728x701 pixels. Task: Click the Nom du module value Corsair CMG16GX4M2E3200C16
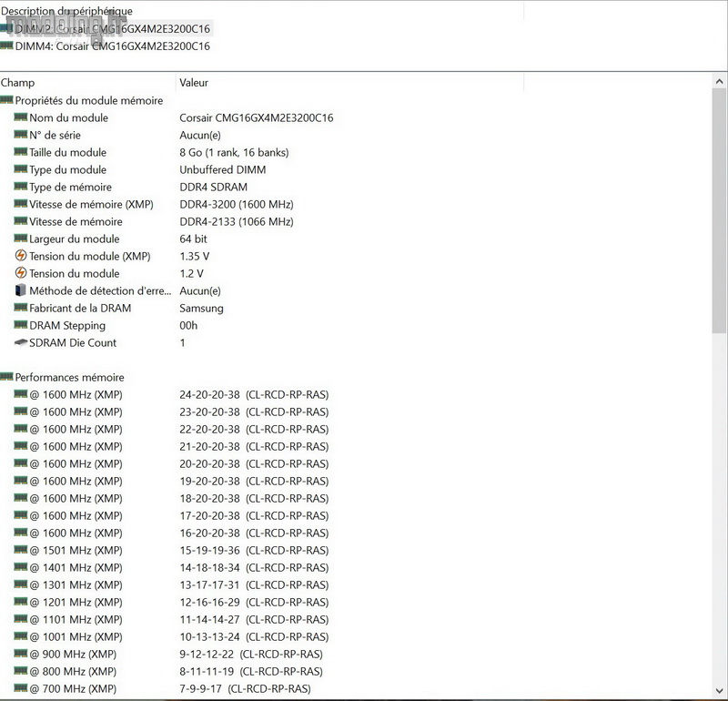(257, 118)
